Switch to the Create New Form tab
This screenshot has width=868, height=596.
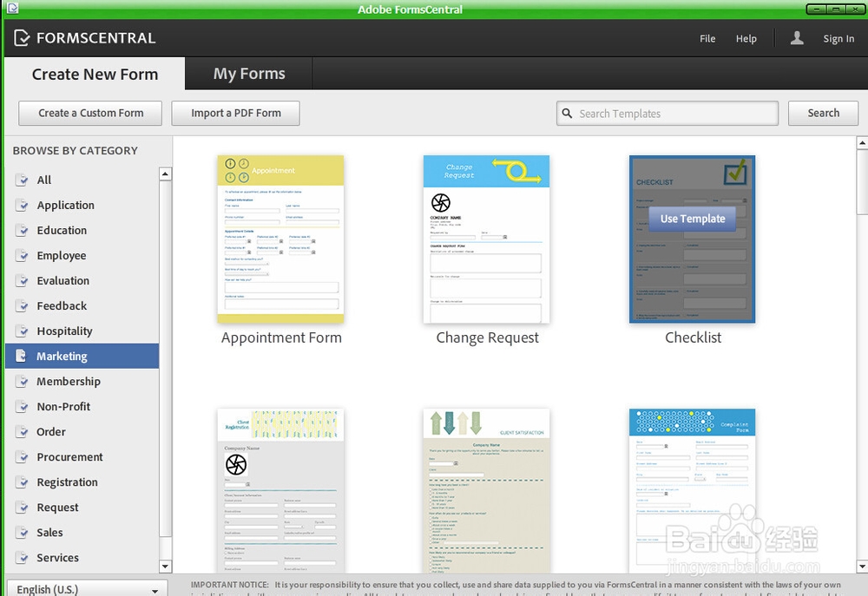coord(95,74)
